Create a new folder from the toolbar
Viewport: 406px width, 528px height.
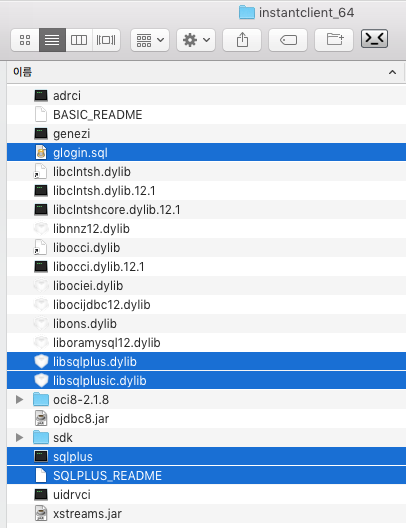click(334, 40)
